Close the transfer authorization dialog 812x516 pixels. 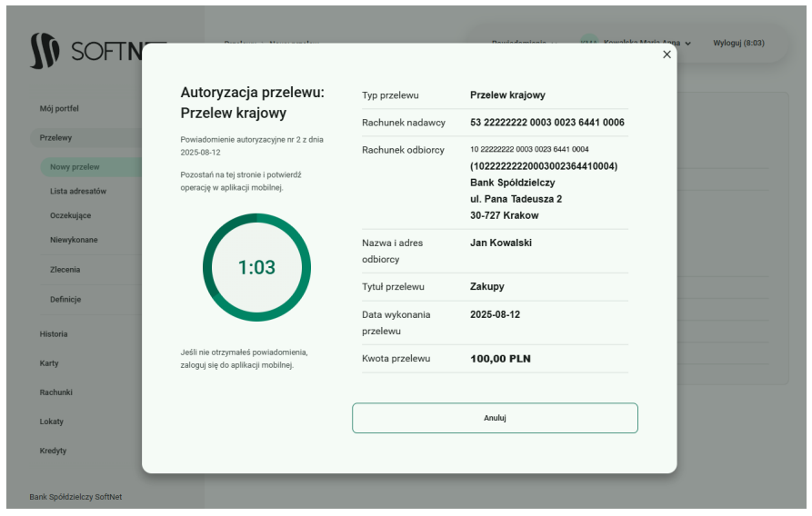(667, 55)
